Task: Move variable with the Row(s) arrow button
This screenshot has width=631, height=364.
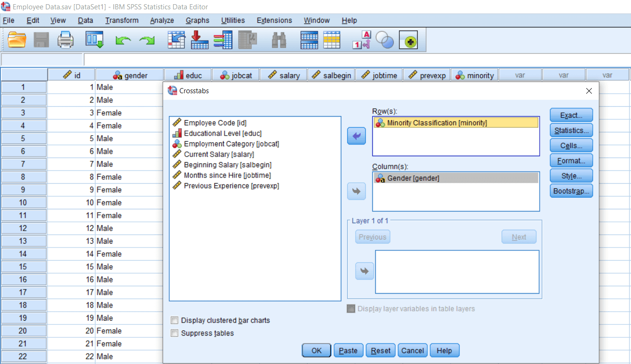Action: click(x=357, y=136)
